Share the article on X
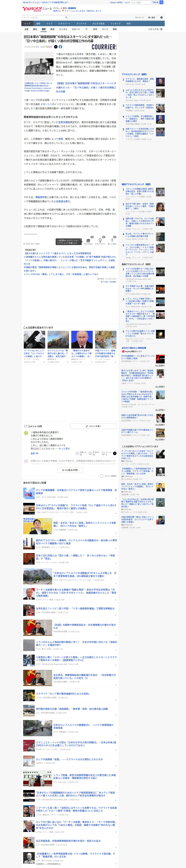The width and height of the screenshot is (186, 868). [x=56, y=47]
